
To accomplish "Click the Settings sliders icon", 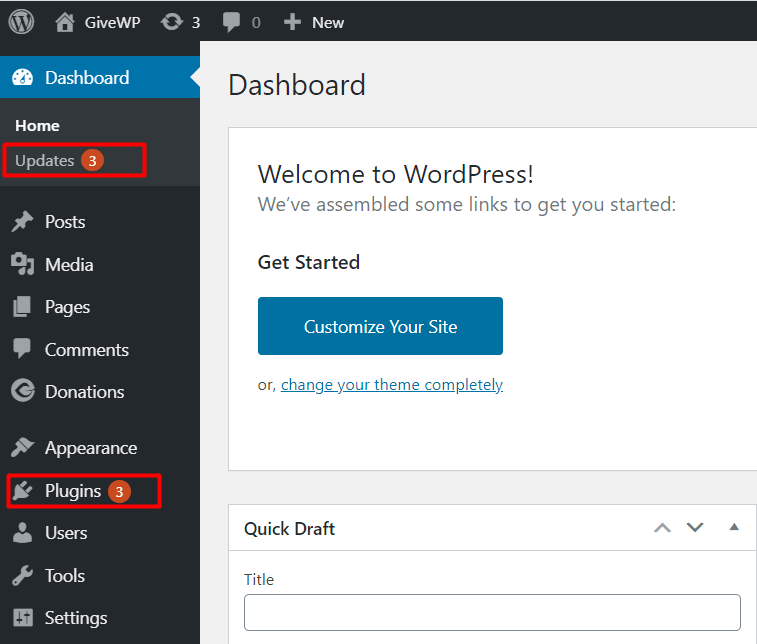I will (x=23, y=617).
